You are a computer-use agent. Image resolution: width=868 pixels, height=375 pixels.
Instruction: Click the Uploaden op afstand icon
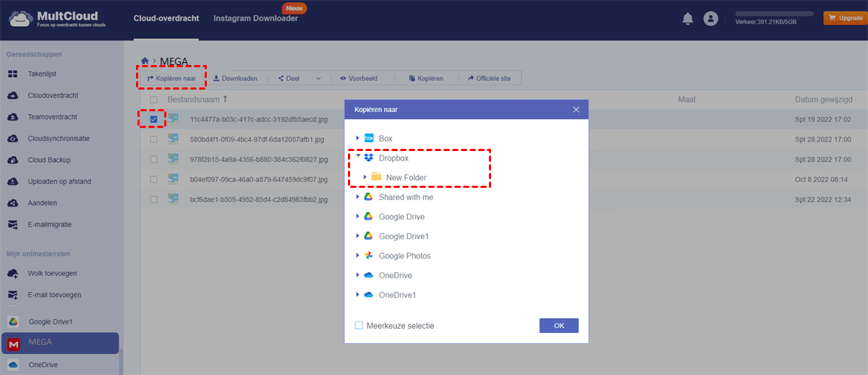(x=13, y=182)
